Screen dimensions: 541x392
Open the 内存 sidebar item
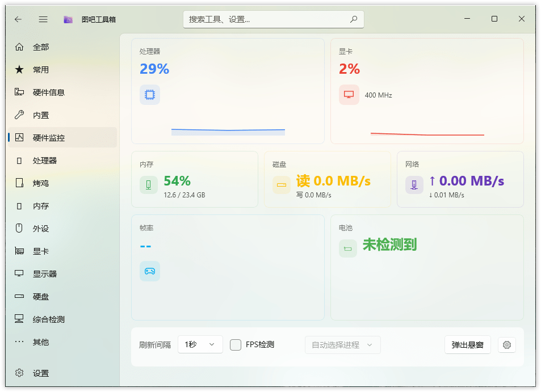(x=62, y=206)
